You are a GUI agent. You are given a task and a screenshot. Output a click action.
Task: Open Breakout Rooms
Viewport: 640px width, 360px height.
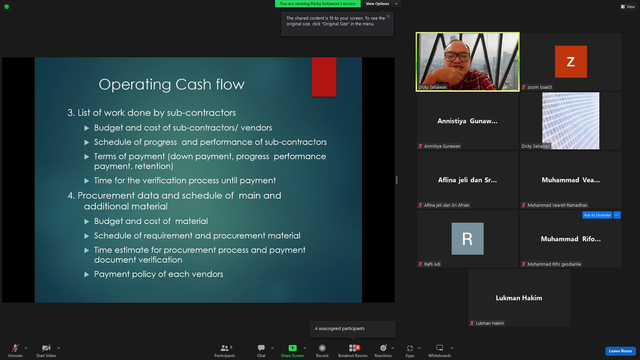tap(353, 350)
